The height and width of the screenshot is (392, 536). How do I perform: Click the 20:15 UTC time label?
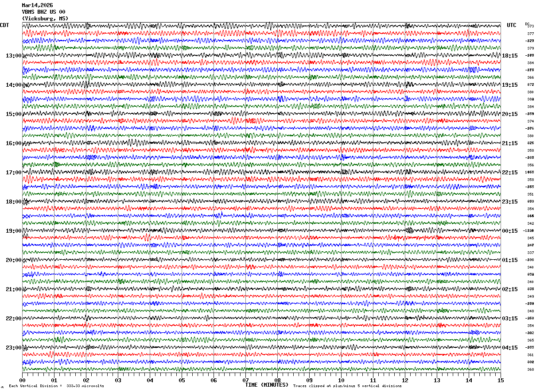tap(509, 114)
